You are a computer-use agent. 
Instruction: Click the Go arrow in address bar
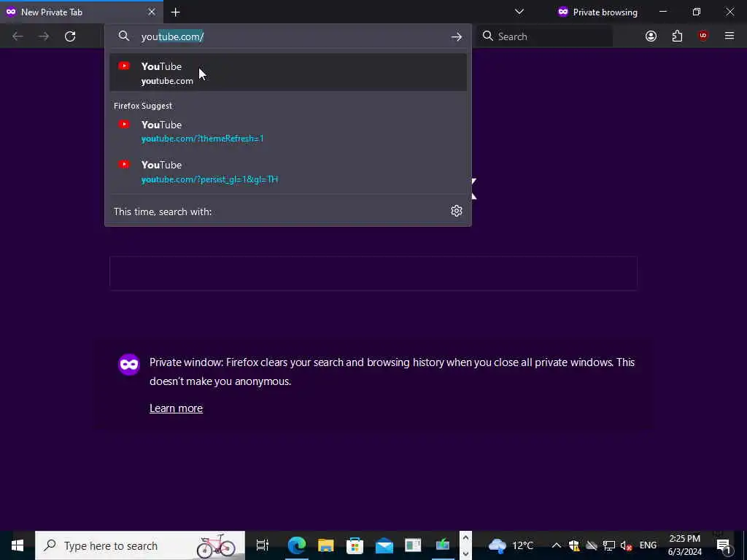pyautogui.click(x=457, y=36)
